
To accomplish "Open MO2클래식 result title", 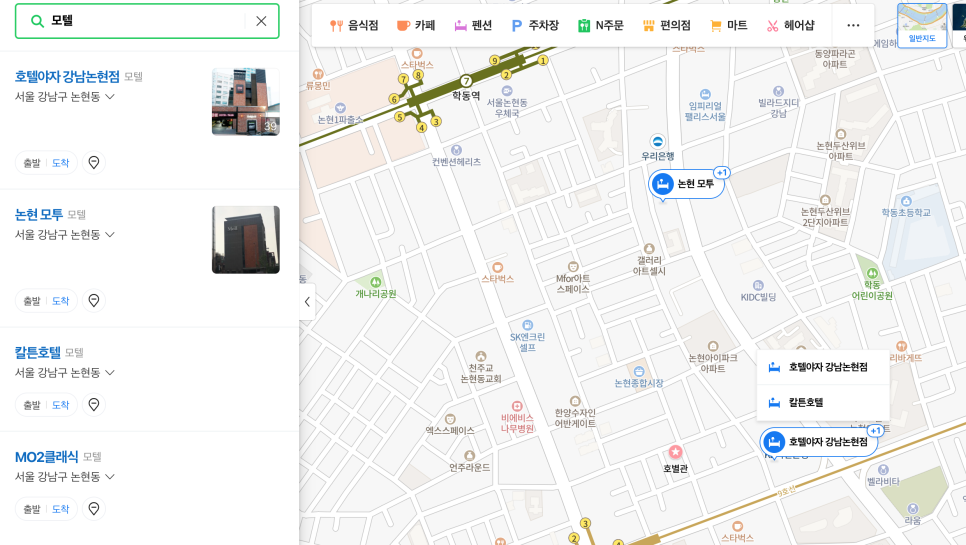I will tap(47, 456).
